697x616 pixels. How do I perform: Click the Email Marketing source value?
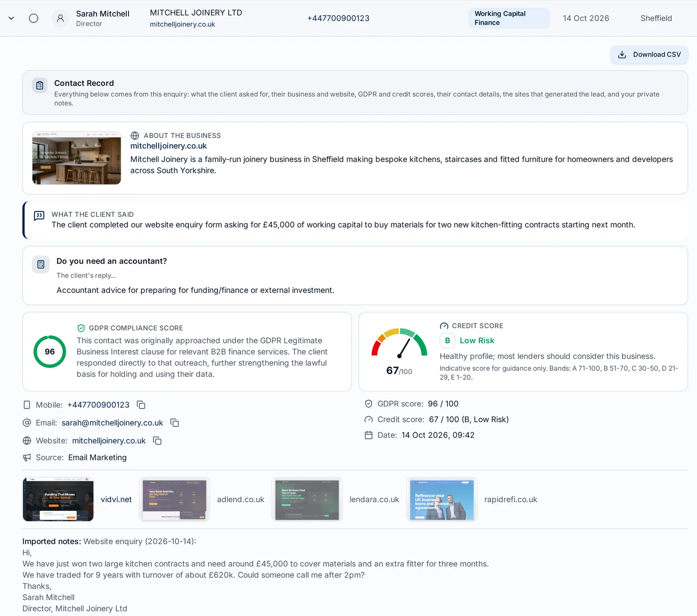(x=98, y=457)
